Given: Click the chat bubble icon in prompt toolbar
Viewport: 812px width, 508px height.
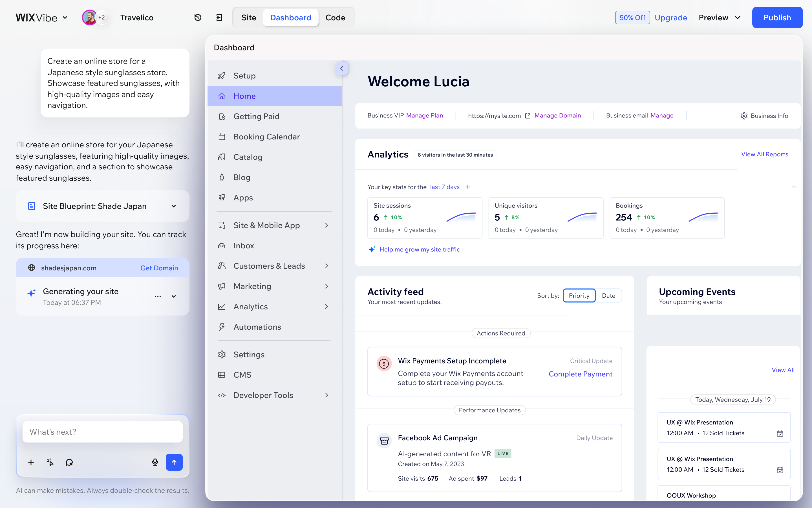Looking at the screenshot, I should [x=69, y=462].
